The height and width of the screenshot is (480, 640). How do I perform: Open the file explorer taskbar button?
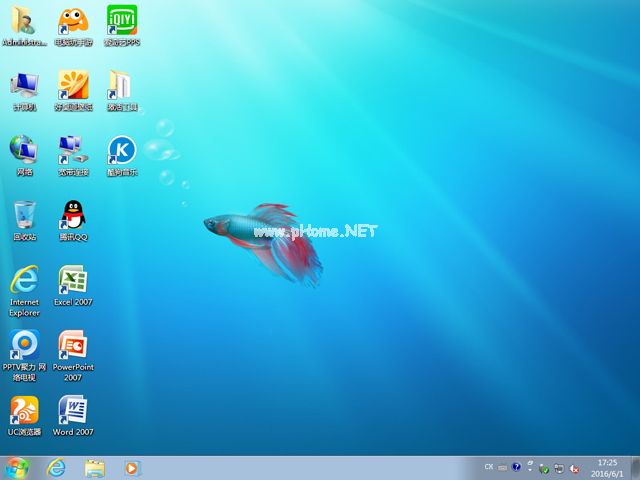pos(95,469)
